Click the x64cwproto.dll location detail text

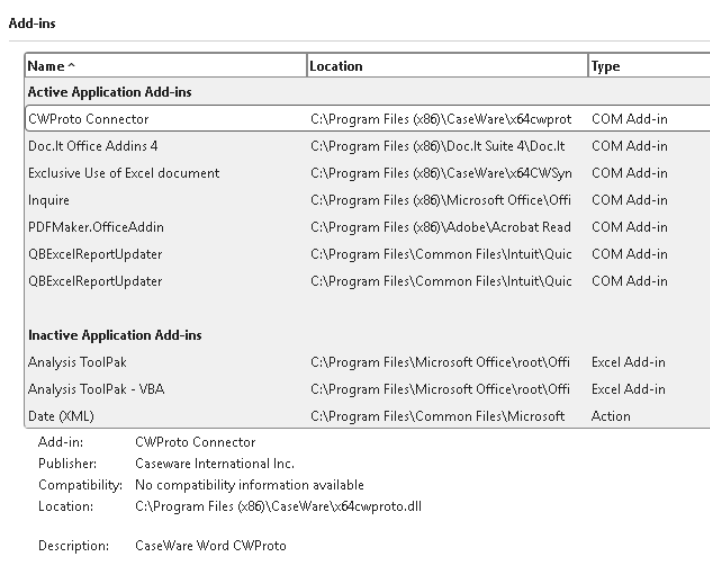click(x=278, y=506)
